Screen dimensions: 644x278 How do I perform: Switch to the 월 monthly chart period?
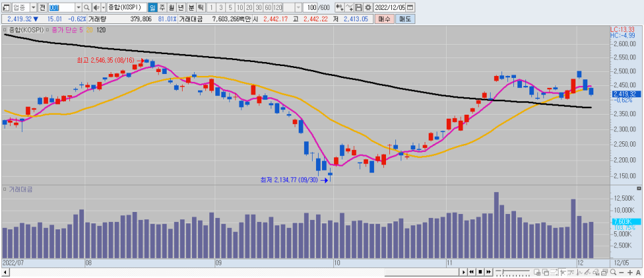tap(171, 7)
